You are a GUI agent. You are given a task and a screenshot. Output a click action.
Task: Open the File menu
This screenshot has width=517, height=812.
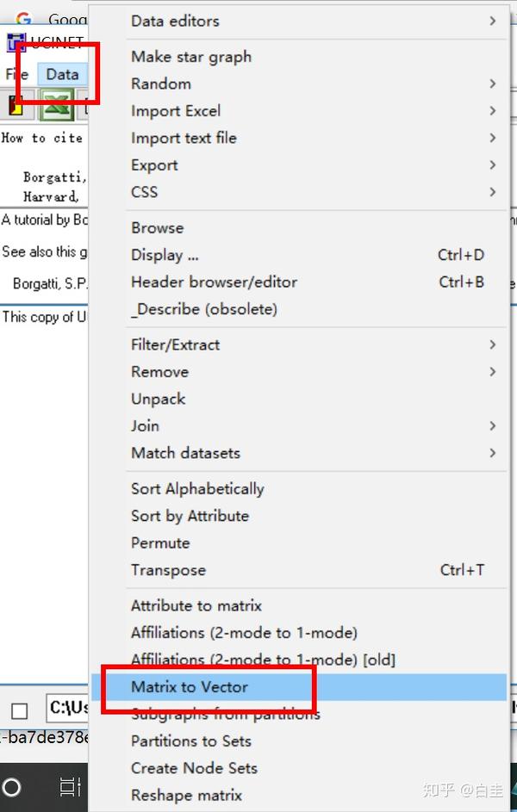tap(17, 74)
